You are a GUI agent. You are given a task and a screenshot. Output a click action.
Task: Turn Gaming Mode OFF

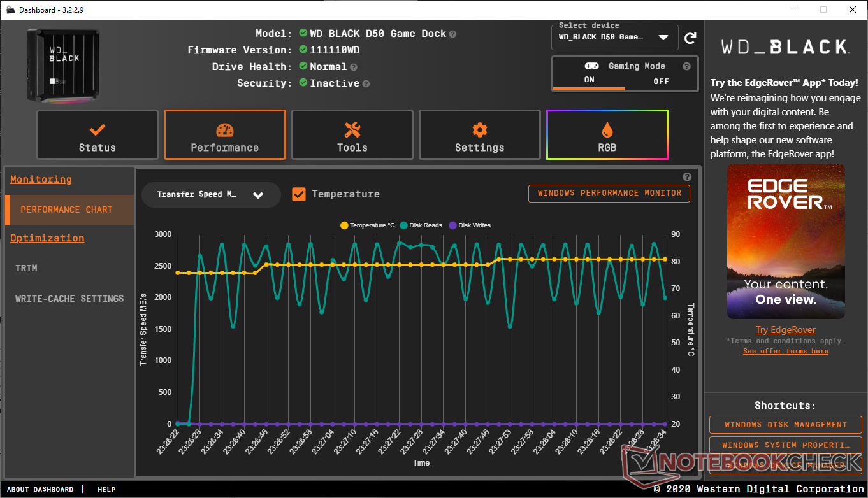pos(661,81)
